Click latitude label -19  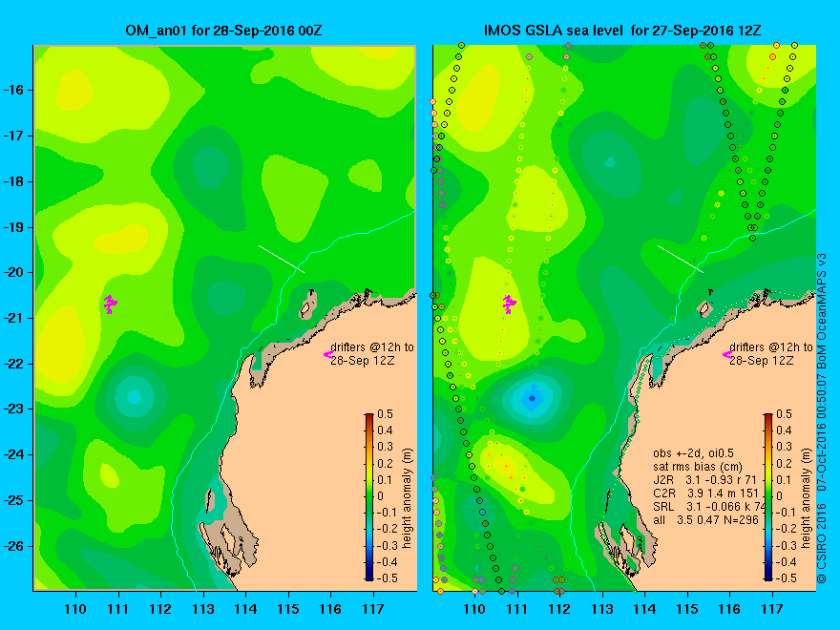click(12, 227)
